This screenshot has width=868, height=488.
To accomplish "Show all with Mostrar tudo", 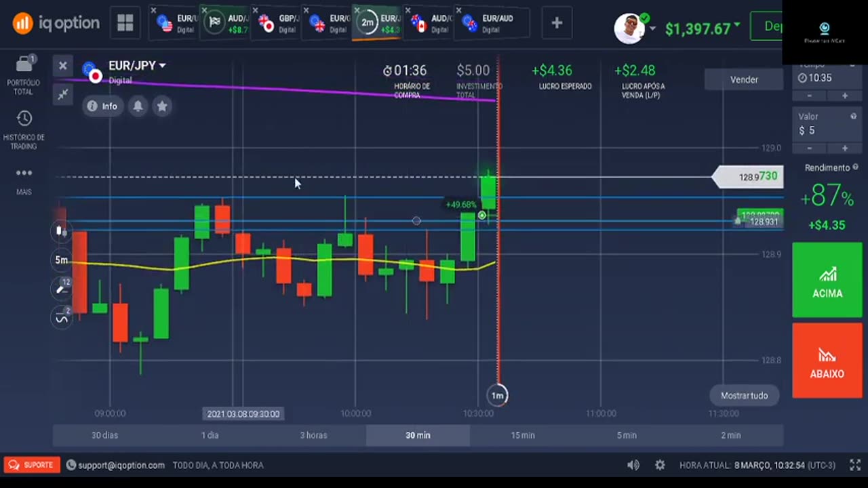I will tap(745, 395).
